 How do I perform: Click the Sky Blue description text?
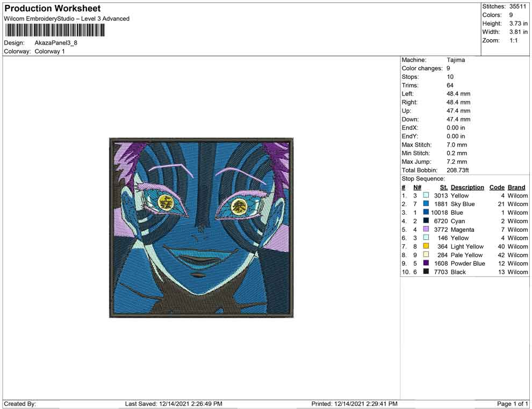click(x=463, y=204)
